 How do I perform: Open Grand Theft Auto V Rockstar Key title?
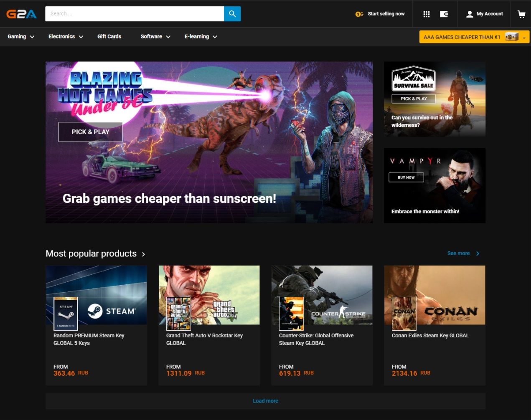204,339
